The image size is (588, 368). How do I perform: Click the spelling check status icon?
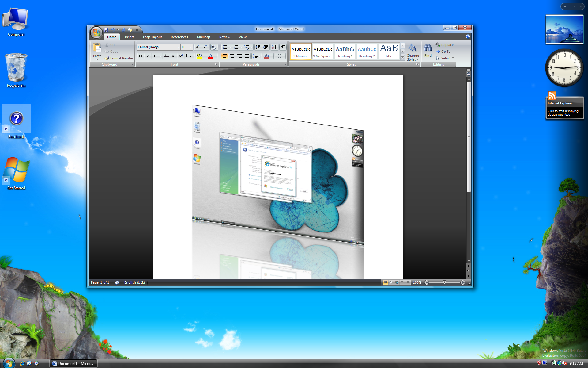(117, 282)
